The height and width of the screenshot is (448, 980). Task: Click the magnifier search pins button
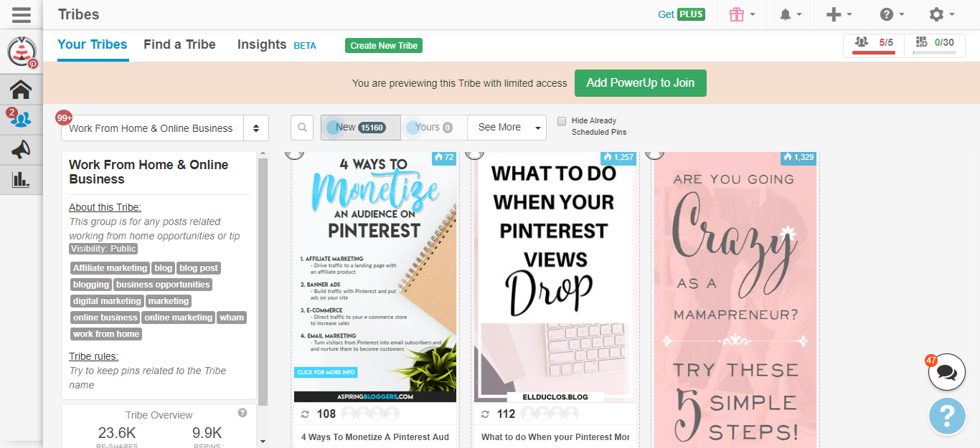(x=303, y=128)
